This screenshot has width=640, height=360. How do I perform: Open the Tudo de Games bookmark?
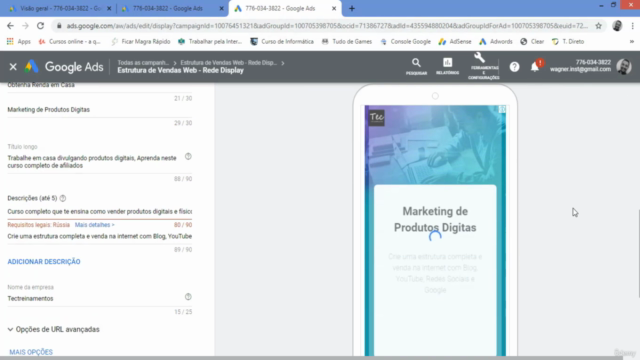click(x=347, y=42)
